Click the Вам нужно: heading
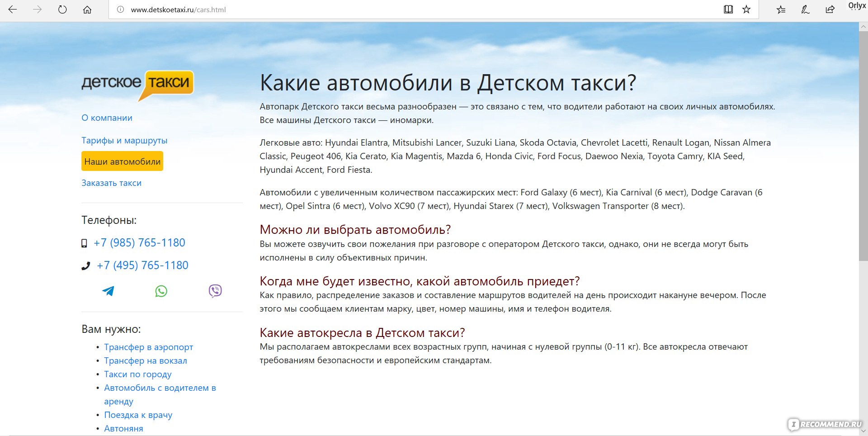The width and height of the screenshot is (868, 436). point(111,329)
